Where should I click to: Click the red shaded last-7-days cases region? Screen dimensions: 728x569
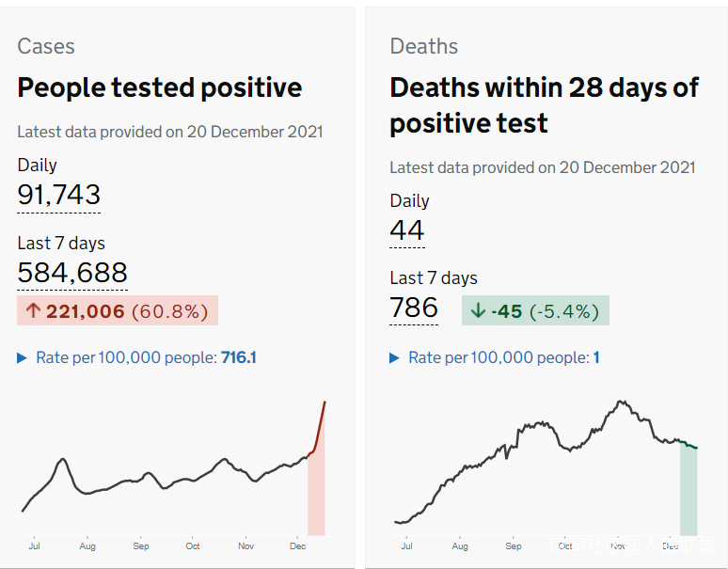click(316, 498)
